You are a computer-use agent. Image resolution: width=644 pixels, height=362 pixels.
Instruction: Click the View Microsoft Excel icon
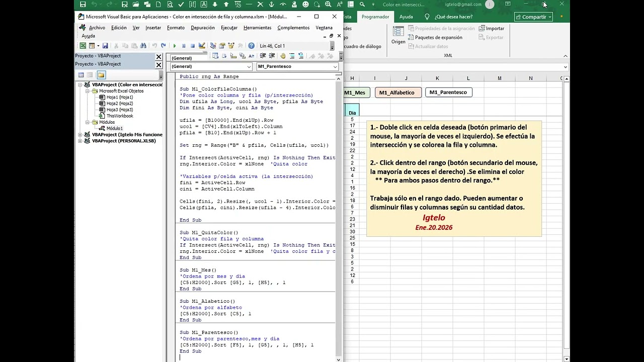[83, 46]
